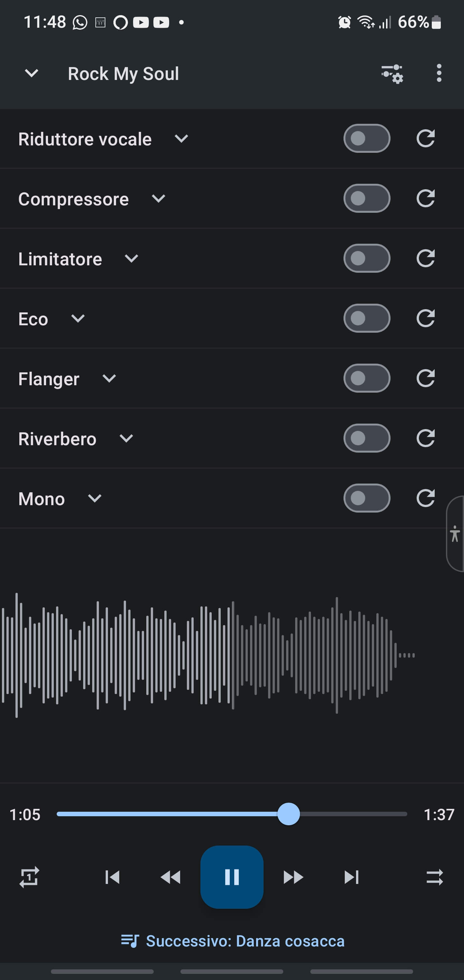Enable the Compressore effect switch

[x=367, y=199]
